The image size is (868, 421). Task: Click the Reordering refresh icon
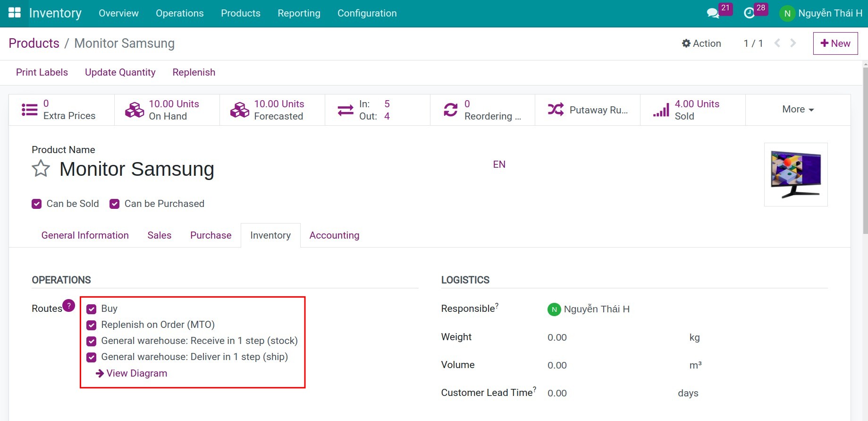click(451, 110)
